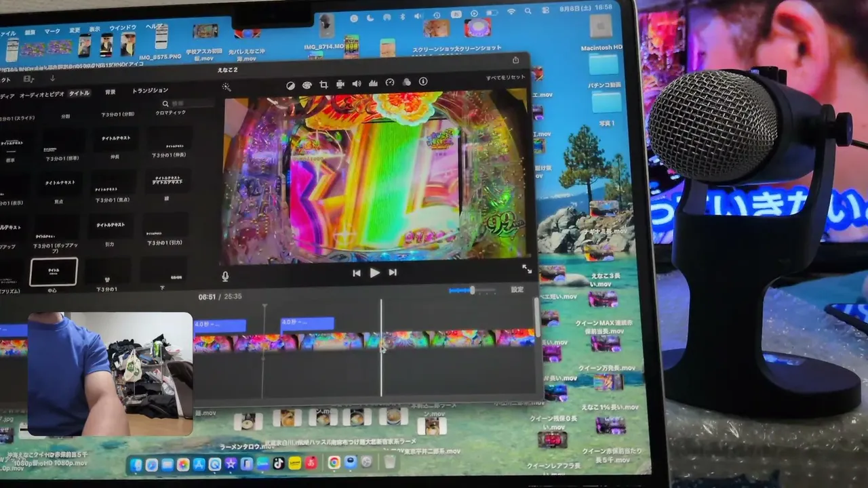Viewport: 868px width, 488px height.
Task: Click the magic wand auto-enhance icon
Action: (226, 87)
